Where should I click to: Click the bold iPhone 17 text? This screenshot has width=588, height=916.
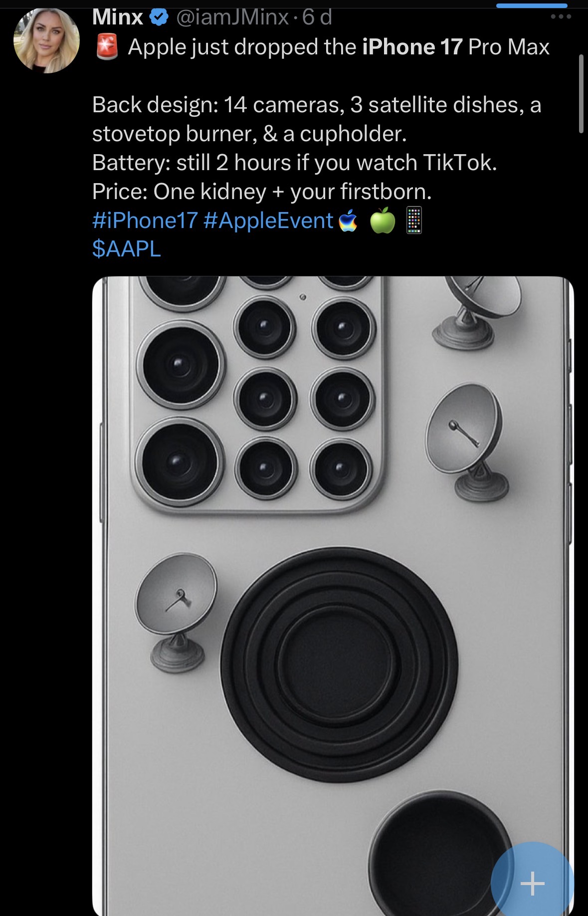(412, 47)
